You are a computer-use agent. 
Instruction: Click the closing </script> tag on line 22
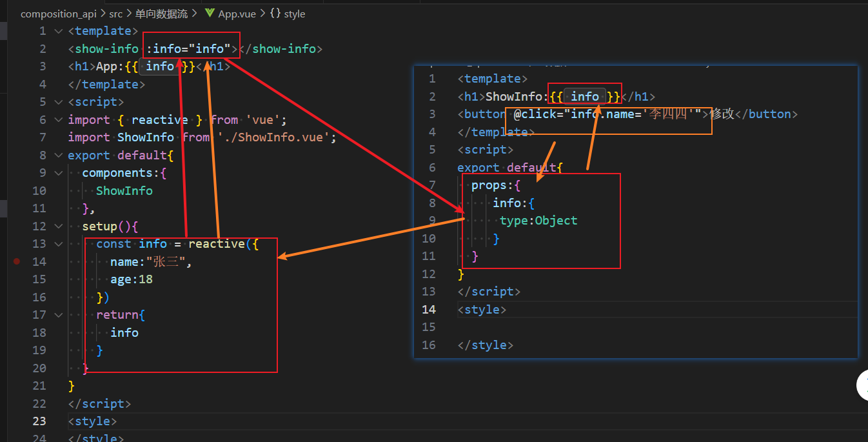tap(99, 404)
